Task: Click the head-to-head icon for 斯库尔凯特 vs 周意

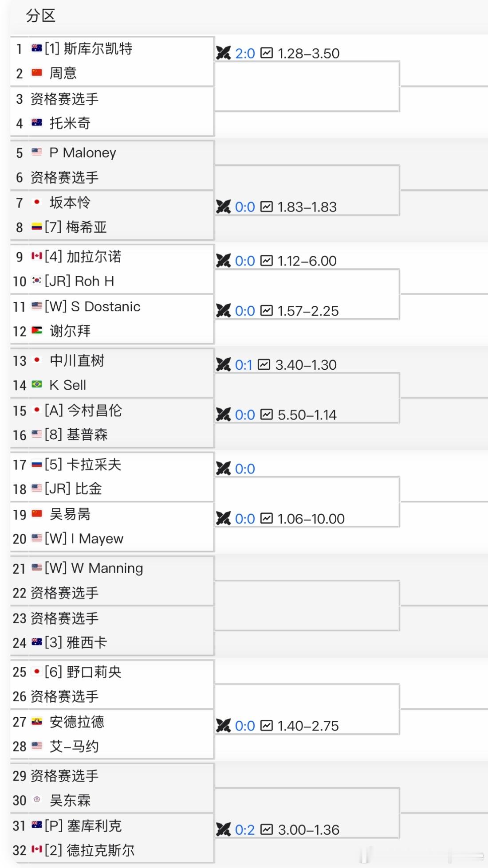Action: pyautogui.click(x=224, y=53)
